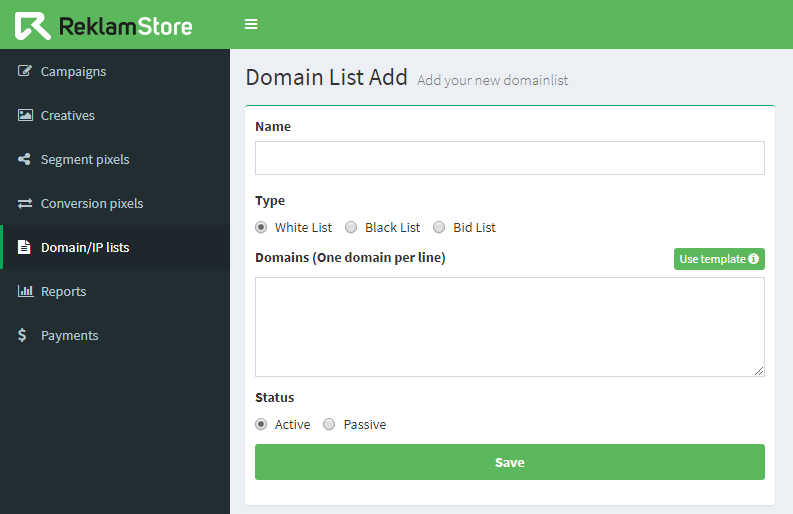Open Campaigns in the sidebar
Screen dimensions: 793x514
click(x=115, y=71)
